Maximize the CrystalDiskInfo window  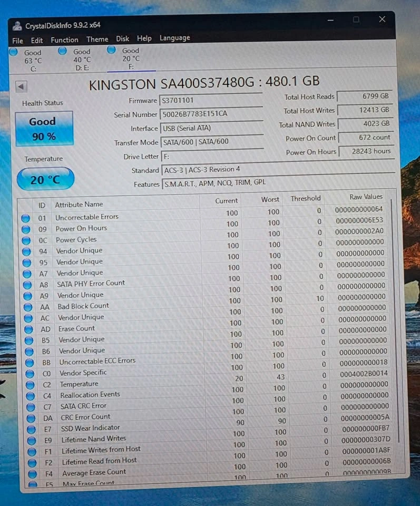click(356, 20)
